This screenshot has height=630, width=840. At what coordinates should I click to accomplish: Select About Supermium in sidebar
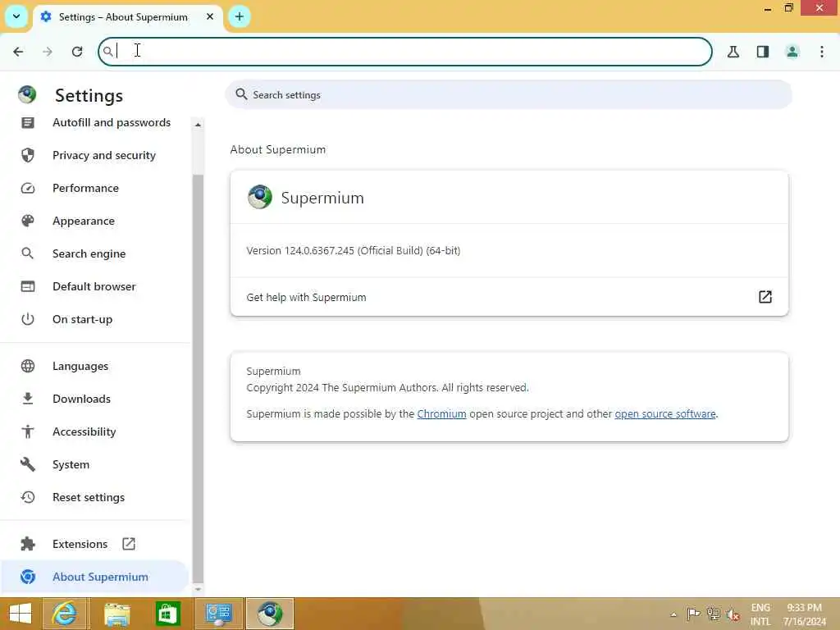[95, 577]
